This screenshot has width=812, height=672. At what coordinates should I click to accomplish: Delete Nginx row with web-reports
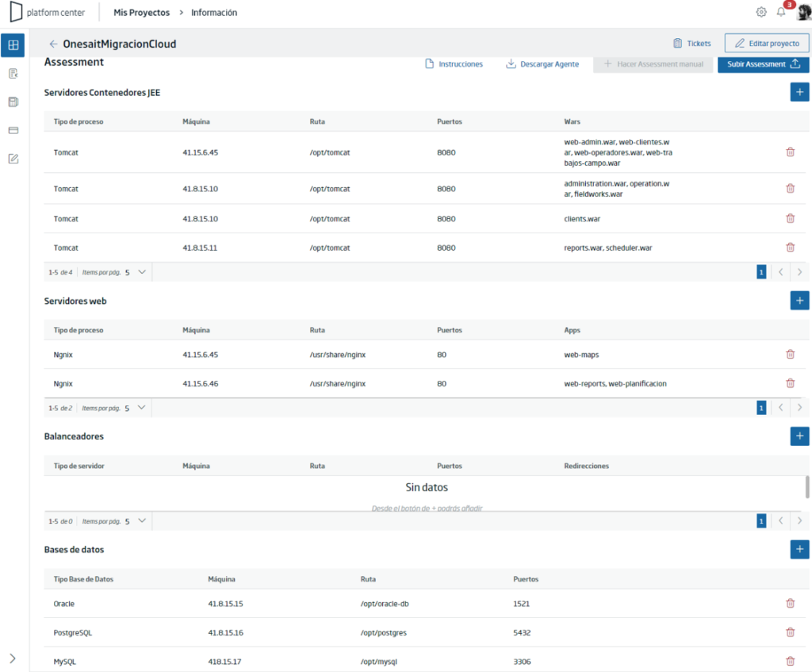click(x=791, y=383)
